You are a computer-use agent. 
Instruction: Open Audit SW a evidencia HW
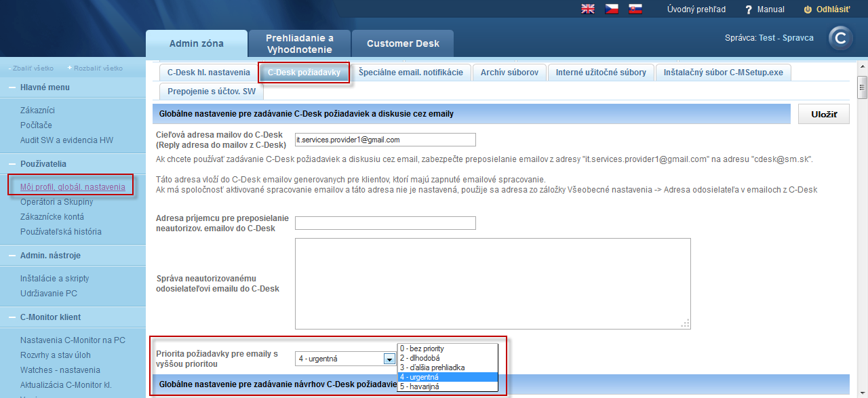pyautogui.click(x=66, y=140)
